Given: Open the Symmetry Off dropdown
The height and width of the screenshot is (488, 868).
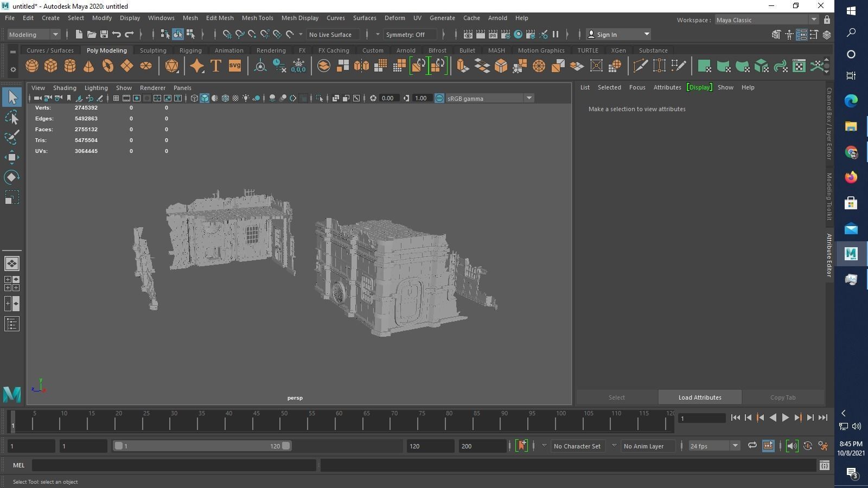Looking at the screenshot, I should (410, 34).
